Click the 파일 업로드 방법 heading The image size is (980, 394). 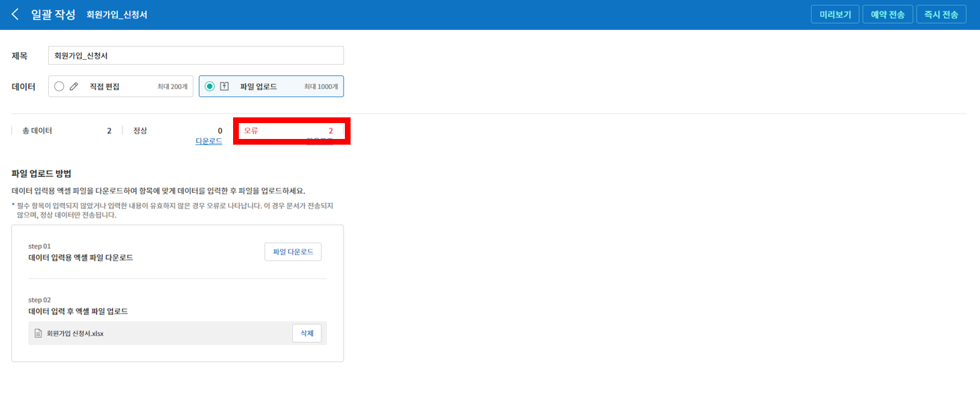click(x=41, y=173)
